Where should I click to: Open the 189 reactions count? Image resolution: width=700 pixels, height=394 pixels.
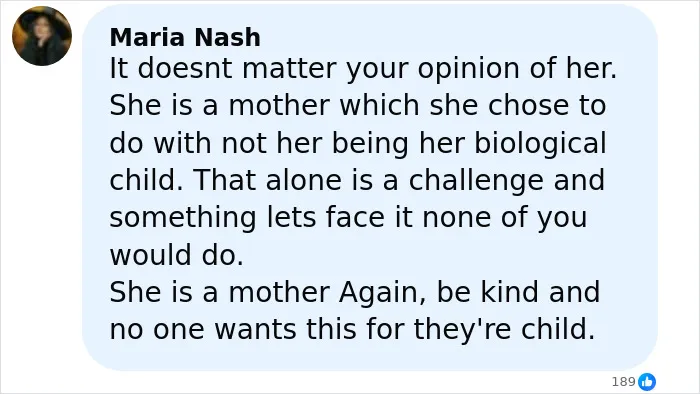pyautogui.click(x=623, y=382)
